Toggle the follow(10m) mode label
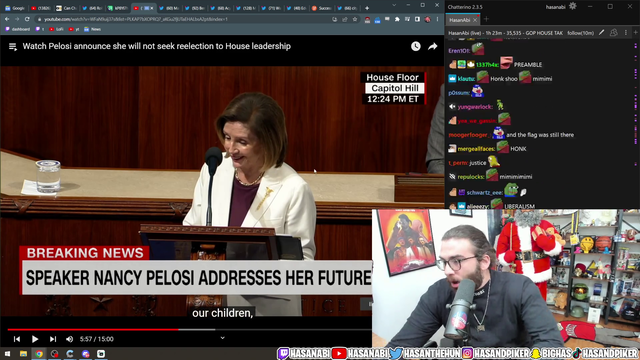This screenshot has height=360, width=640. pos(580,33)
